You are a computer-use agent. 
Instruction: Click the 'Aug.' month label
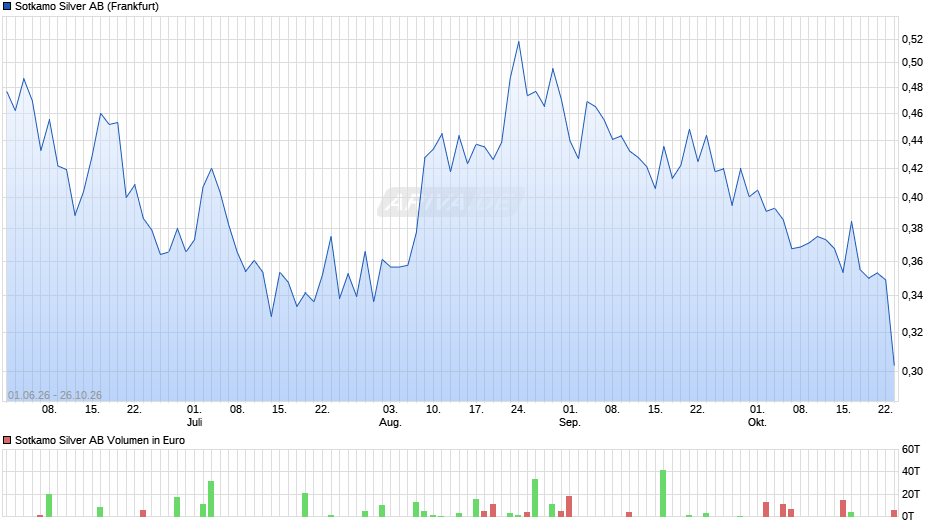tap(390, 422)
